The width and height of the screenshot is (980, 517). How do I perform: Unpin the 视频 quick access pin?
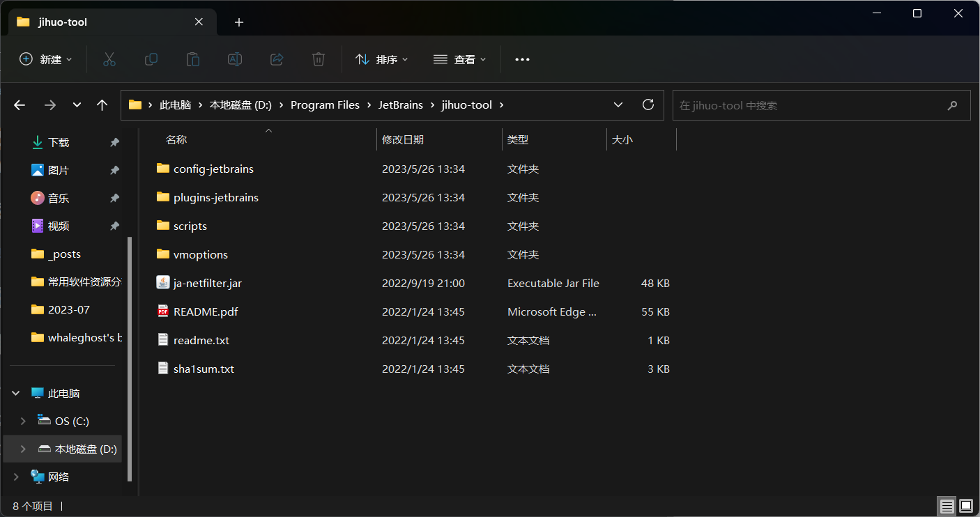point(114,226)
